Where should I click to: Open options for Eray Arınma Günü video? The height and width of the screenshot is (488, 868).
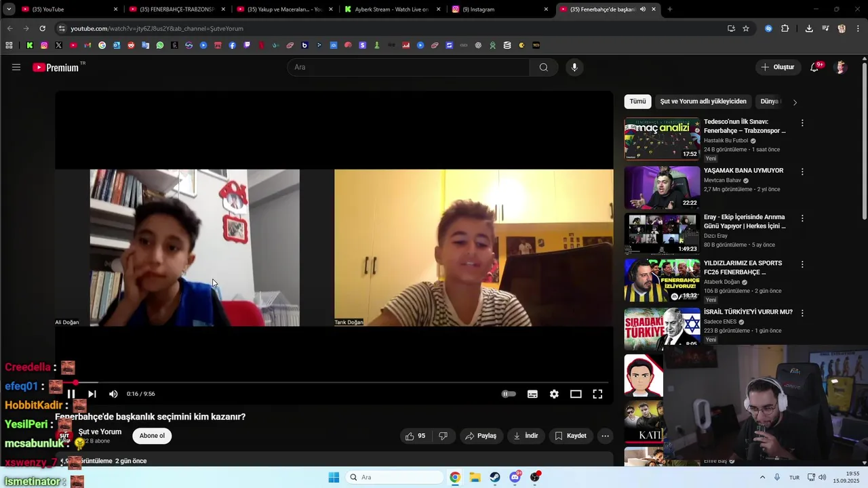click(802, 218)
